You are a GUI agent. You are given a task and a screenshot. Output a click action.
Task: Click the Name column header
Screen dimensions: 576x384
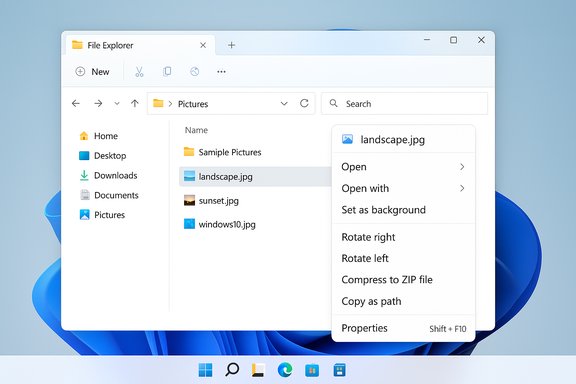(196, 130)
